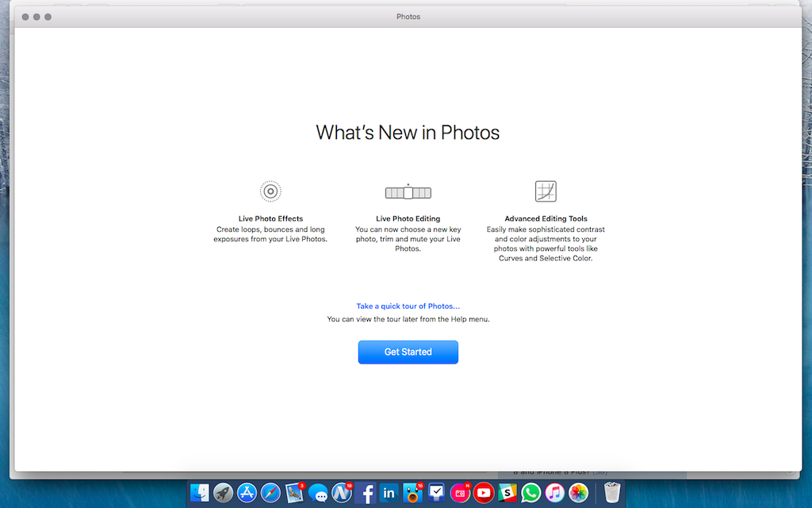The image size is (812, 508).
Task: Open YouTube app in the dock
Action: pyautogui.click(x=484, y=493)
